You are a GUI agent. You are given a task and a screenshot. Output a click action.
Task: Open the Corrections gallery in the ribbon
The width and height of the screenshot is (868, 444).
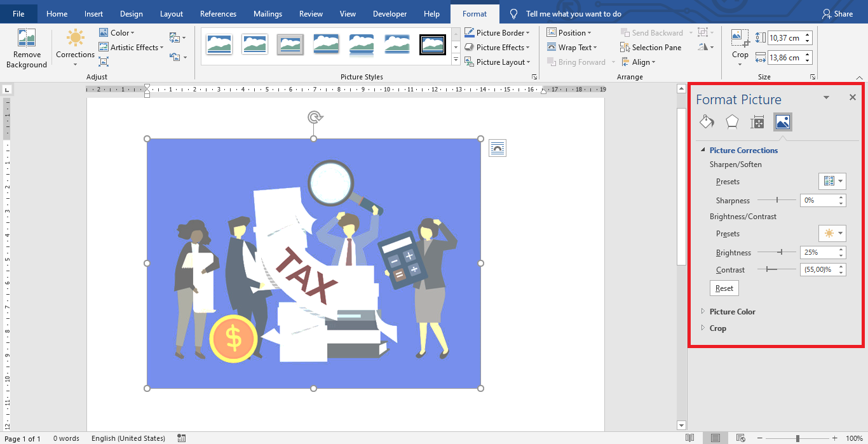point(75,48)
